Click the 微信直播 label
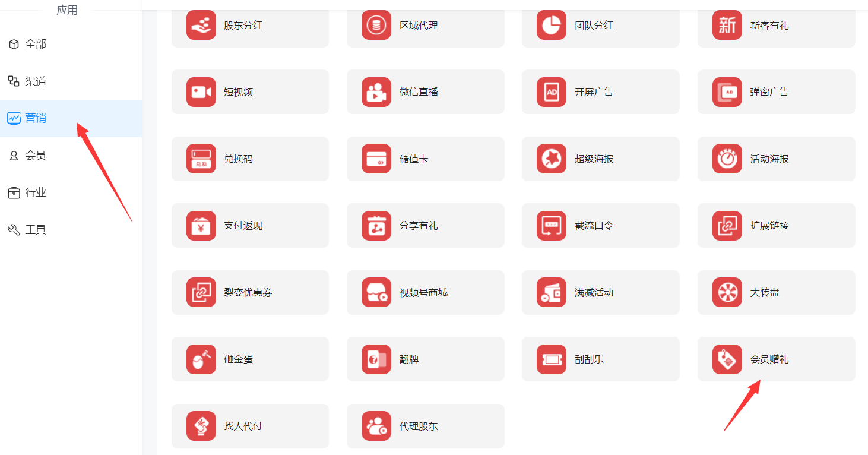868x455 pixels. 419,92
